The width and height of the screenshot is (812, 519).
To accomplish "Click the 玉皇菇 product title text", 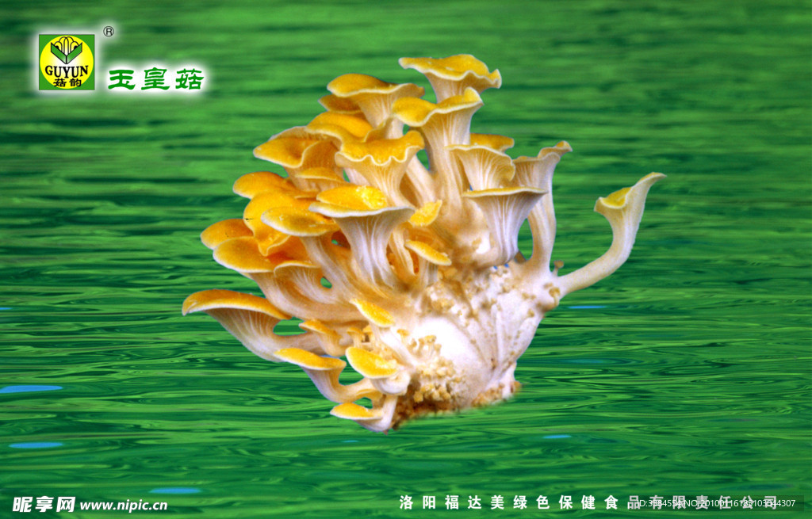I will pos(156,78).
